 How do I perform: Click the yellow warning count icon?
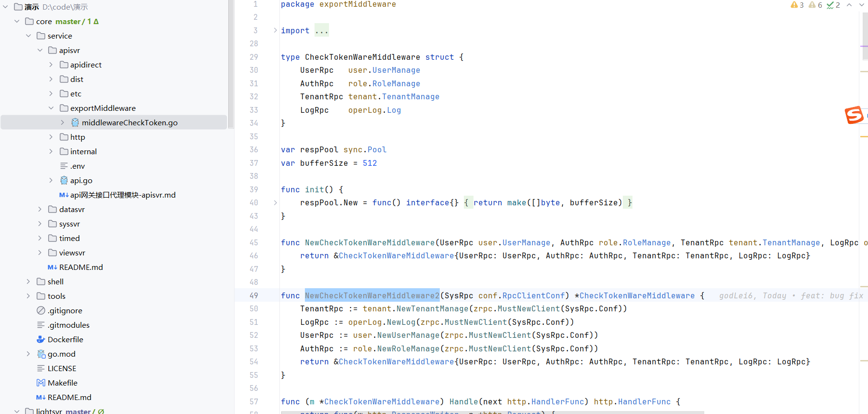pos(794,5)
